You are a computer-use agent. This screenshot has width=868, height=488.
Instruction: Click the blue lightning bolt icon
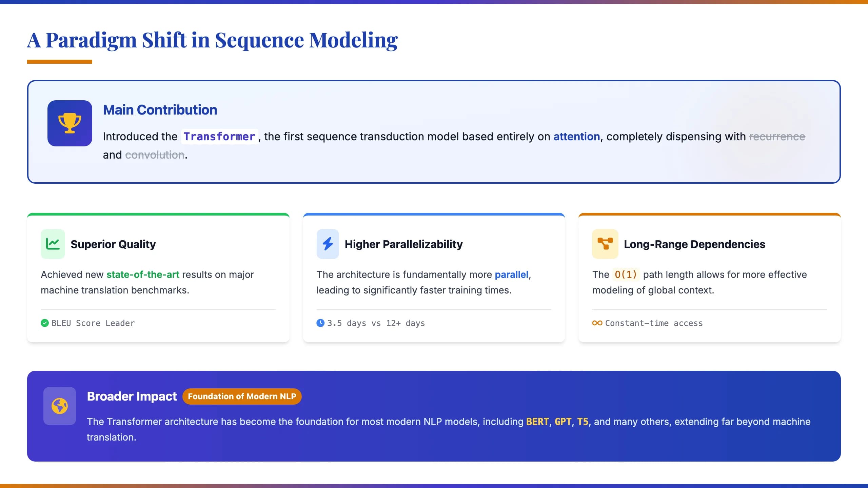(328, 244)
